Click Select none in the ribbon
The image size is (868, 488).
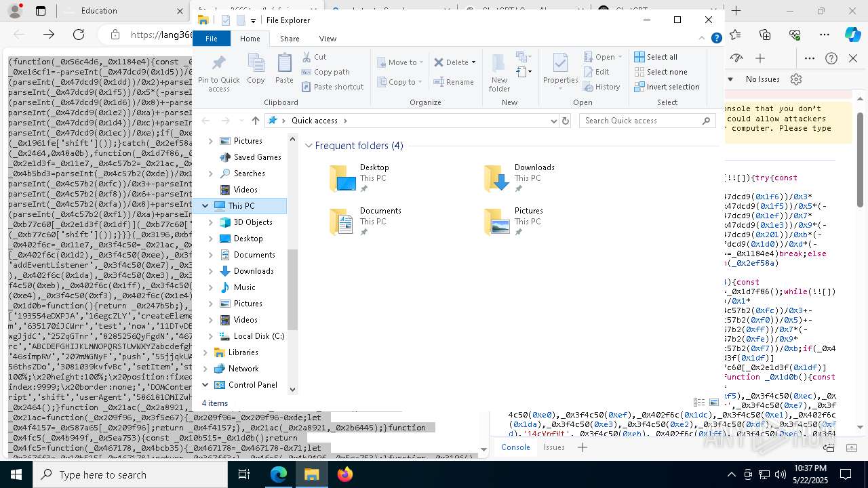[x=660, y=72]
